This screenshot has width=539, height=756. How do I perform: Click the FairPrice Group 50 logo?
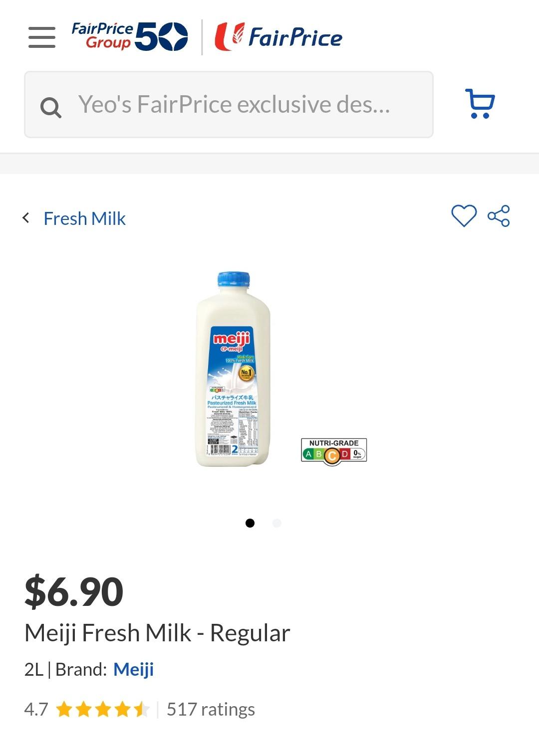click(129, 37)
